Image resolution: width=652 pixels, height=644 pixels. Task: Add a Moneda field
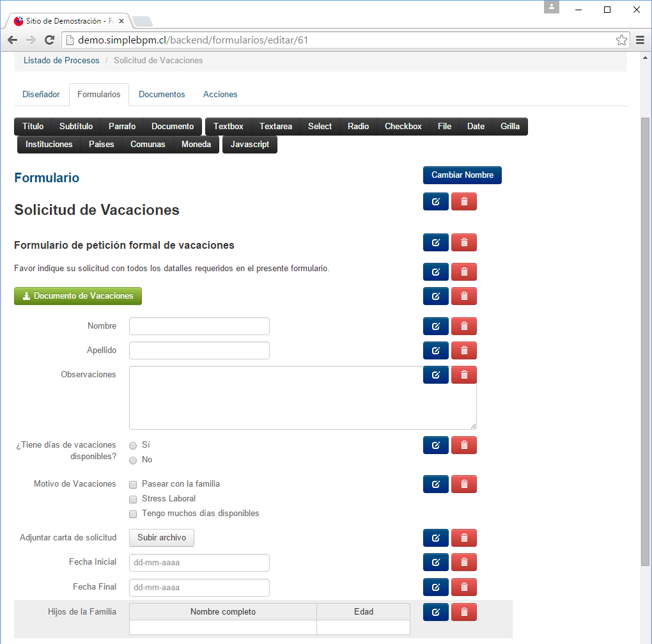pos(196,145)
